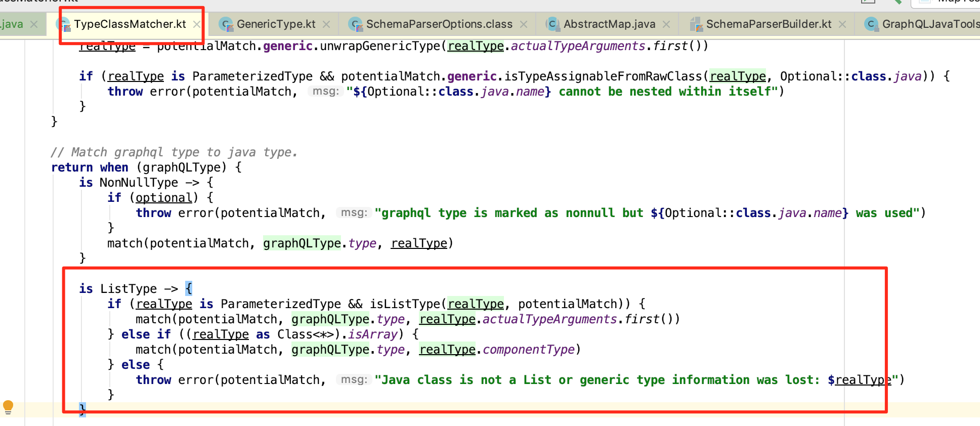Image resolution: width=980 pixels, height=426 pixels.
Task: Close the GenericType.kt tab
Action: pyautogui.click(x=326, y=24)
